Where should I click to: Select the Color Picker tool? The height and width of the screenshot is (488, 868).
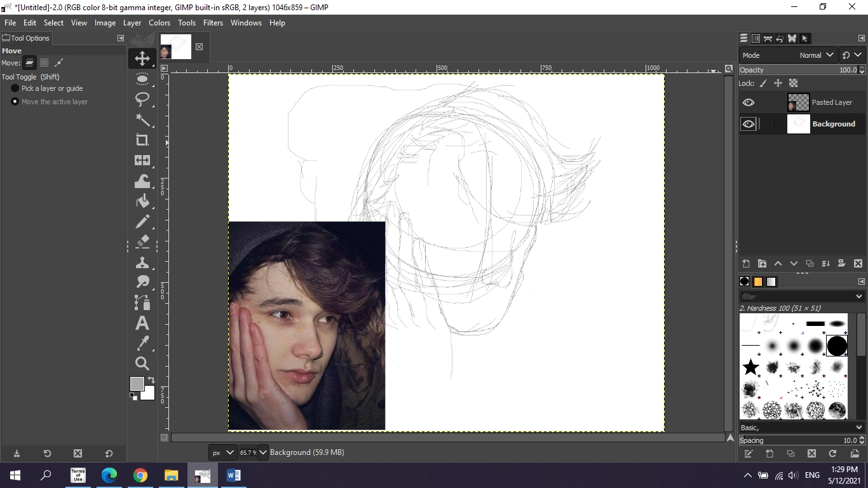[x=142, y=343]
